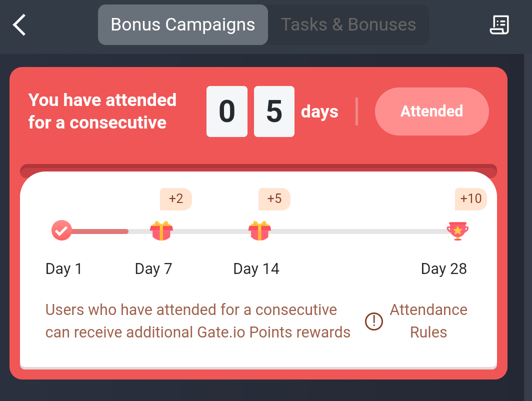This screenshot has height=401, width=532.
Task: Click the +10 reward badge
Action: 471,199
